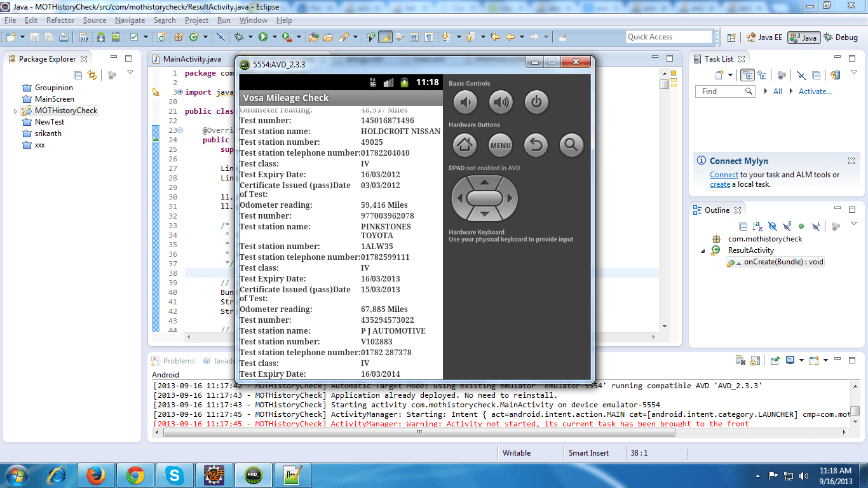
Task: Click the emulator Home hardware button
Action: point(465,146)
